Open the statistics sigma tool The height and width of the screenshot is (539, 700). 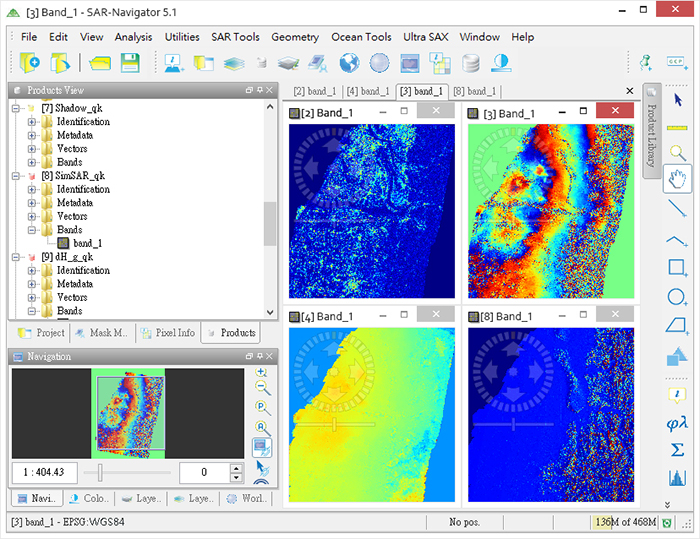677,450
